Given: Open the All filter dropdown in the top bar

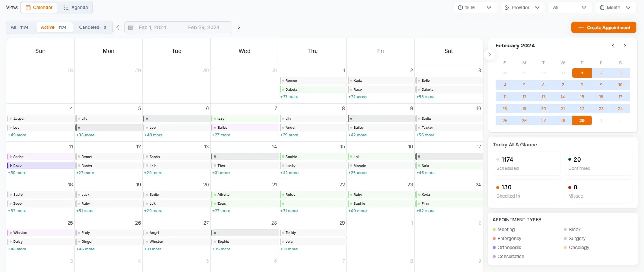Looking at the screenshot, I should click(570, 8).
